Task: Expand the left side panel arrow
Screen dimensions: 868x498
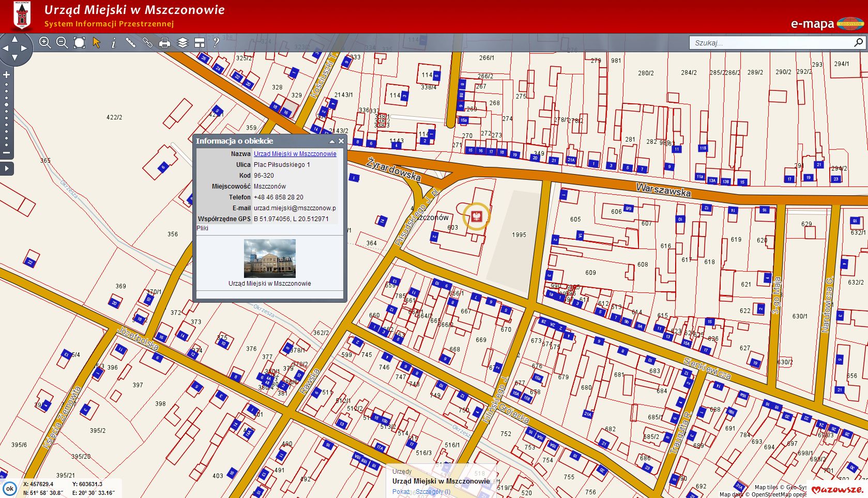Action: pyautogui.click(x=6, y=168)
